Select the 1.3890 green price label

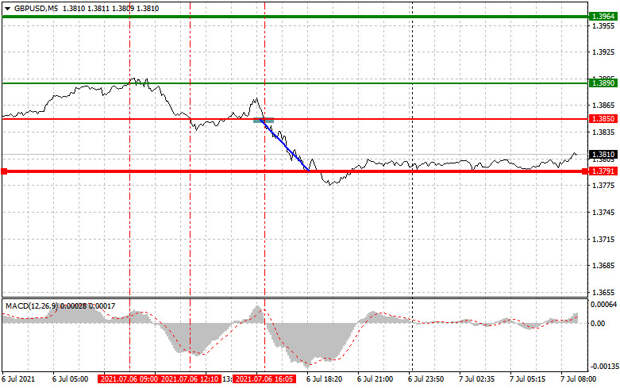point(603,83)
